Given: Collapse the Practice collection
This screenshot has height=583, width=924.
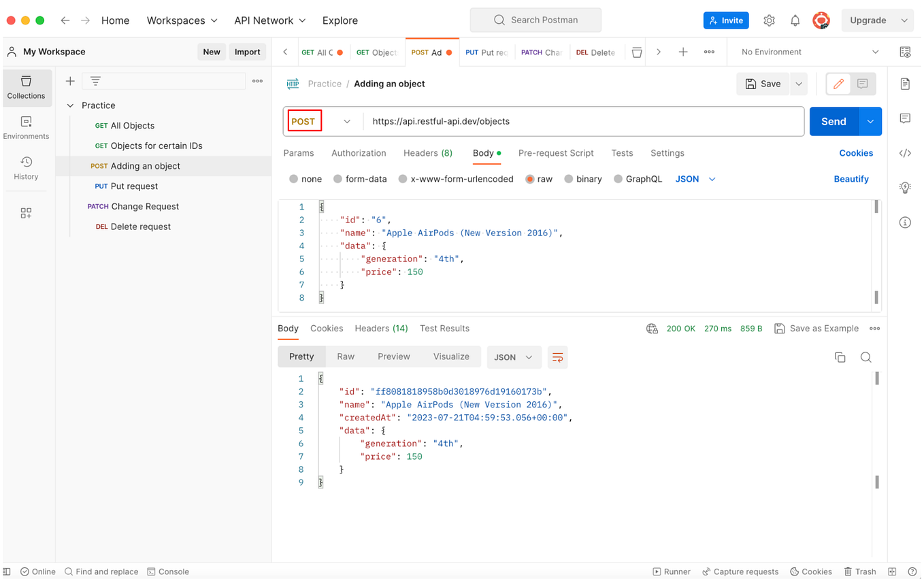Looking at the screenshot, I should (70, 105).
